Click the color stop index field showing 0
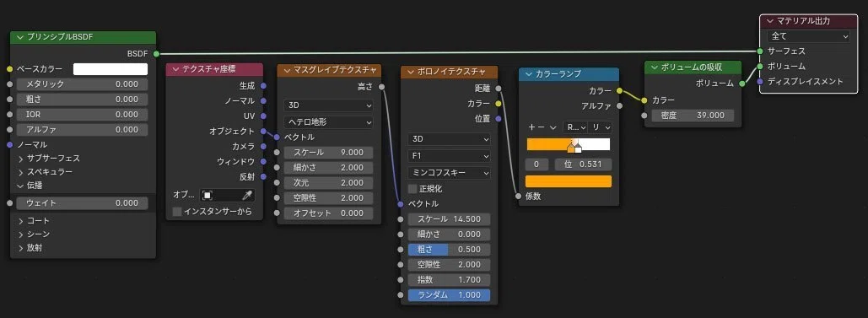 tap(536, 164)
